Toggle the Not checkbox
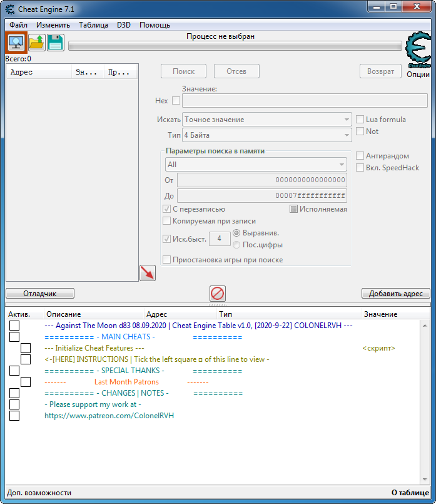 click(360, 131)
